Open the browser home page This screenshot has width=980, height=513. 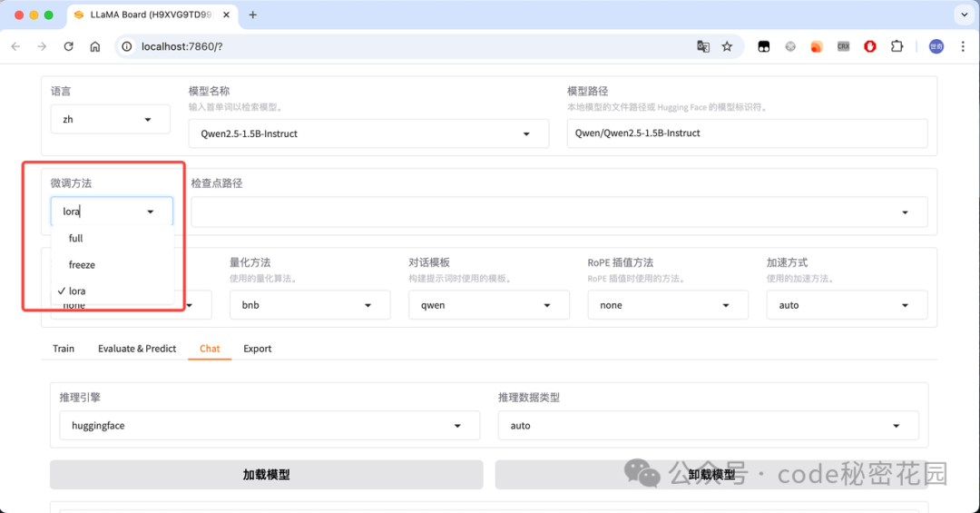[x=95, y=46]
